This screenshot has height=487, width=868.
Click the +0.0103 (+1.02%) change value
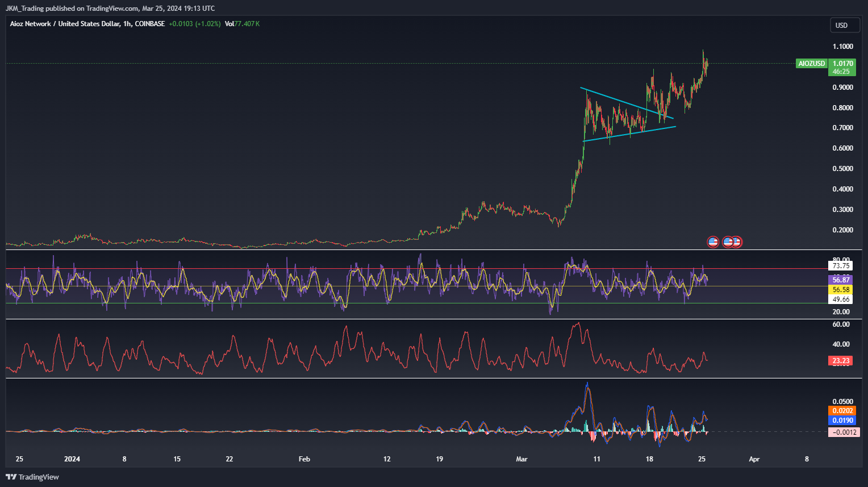[x=194, y=24]
